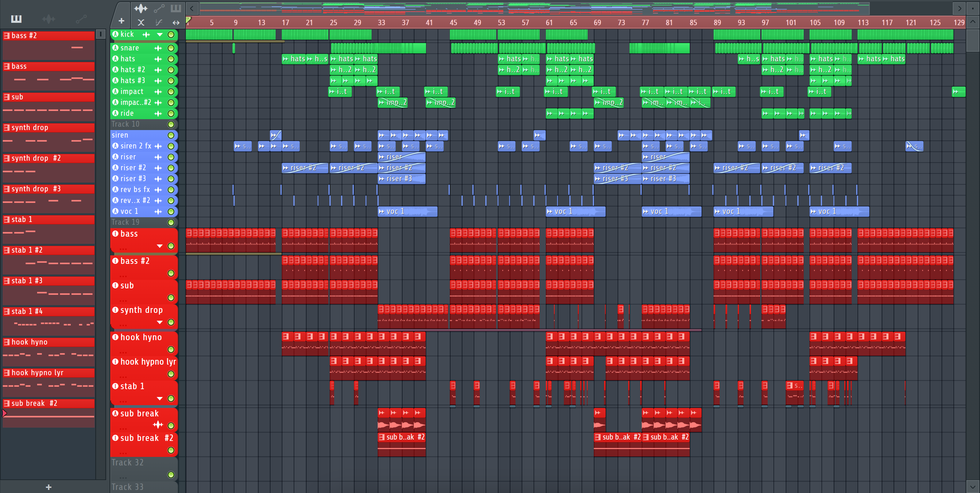980x493 pixels.
Task: Click the curve icon in playlist header
Action: [159, 22]
